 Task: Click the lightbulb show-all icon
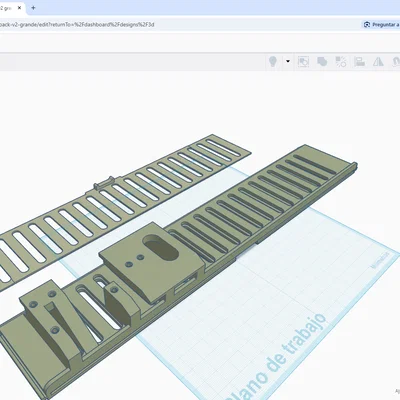click(273, 62)
